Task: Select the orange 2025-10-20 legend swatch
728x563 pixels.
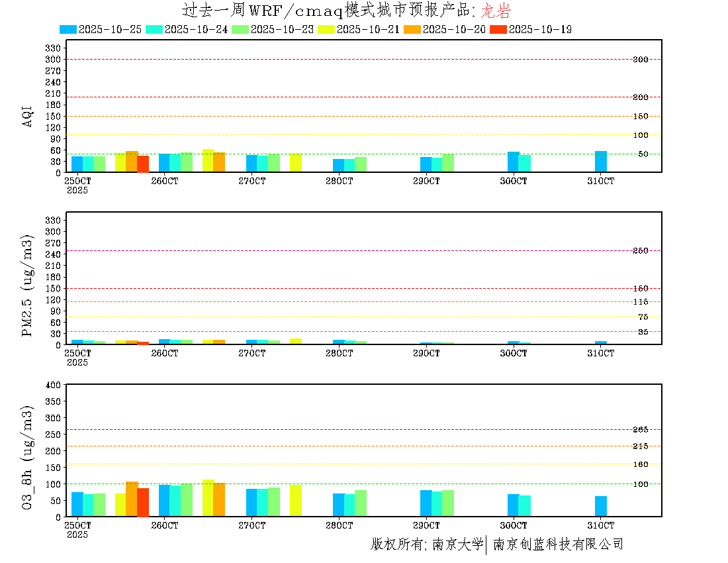Action: pyautogui.click(x=412, y=29)
